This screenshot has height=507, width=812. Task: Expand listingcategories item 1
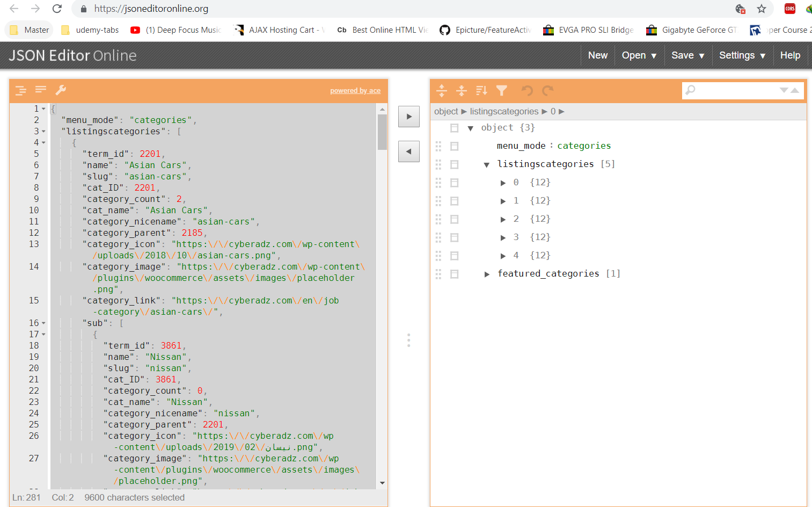coord(503,201)
